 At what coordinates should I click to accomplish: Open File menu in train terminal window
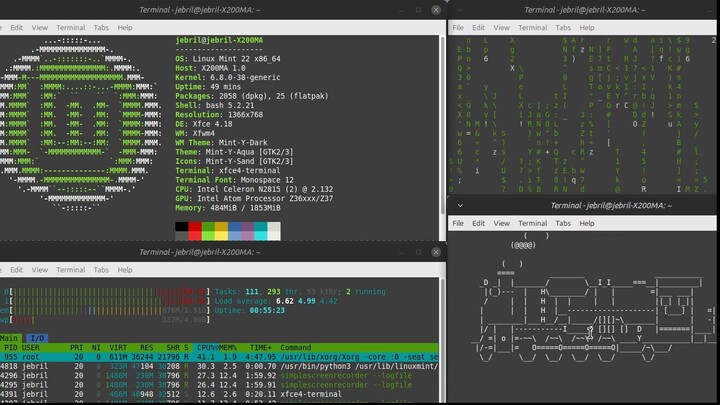[x=458, y=223]
